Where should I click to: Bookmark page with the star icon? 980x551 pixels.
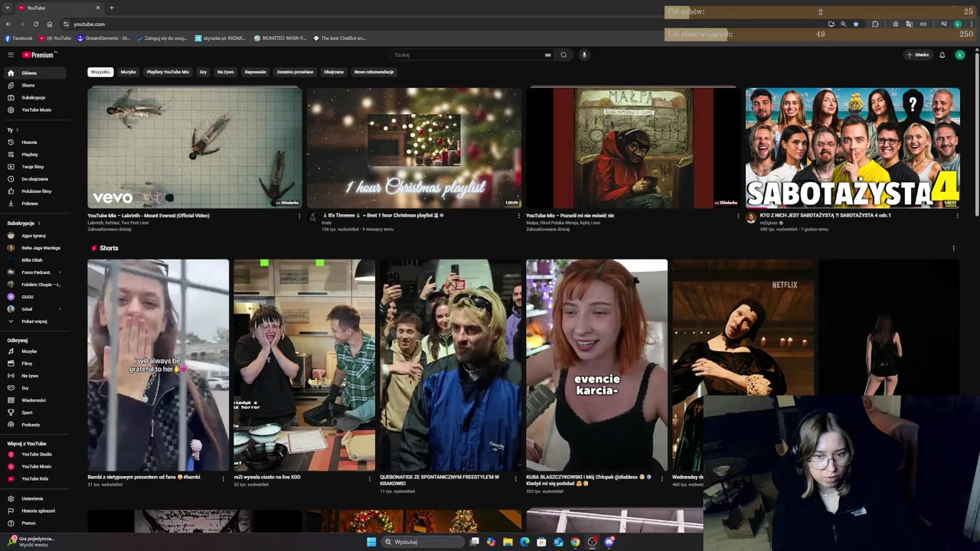tap(856, 24)
